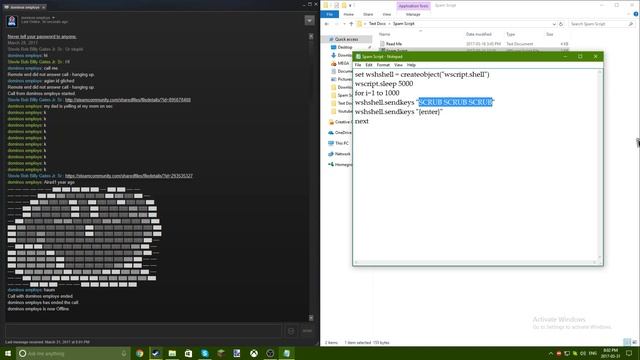Open the Notepad File menu
Image resolution: width=640 pixels, height=360 pixels.
tap(358, 65)
